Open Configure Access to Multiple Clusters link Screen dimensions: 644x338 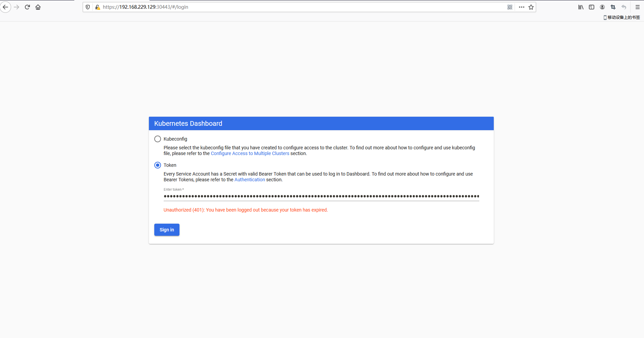point(250,153)
